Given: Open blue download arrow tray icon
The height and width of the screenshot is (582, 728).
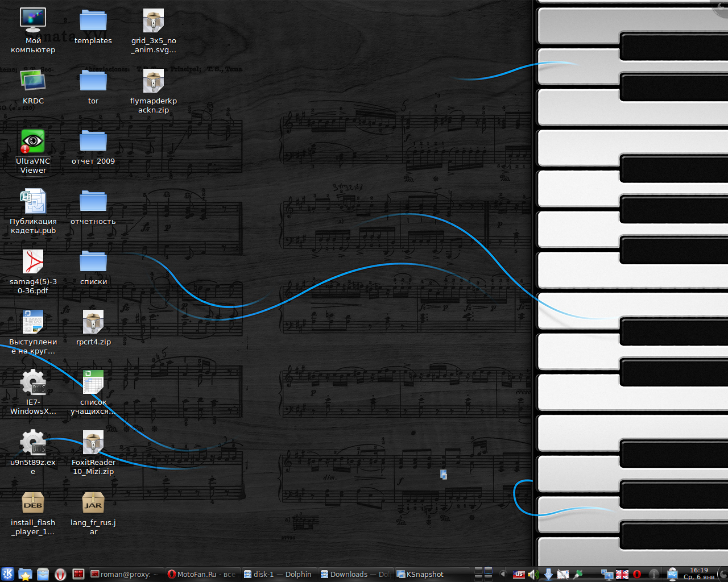Looking at the screenshot, I should pyautogui.click(x=548, y=575).
